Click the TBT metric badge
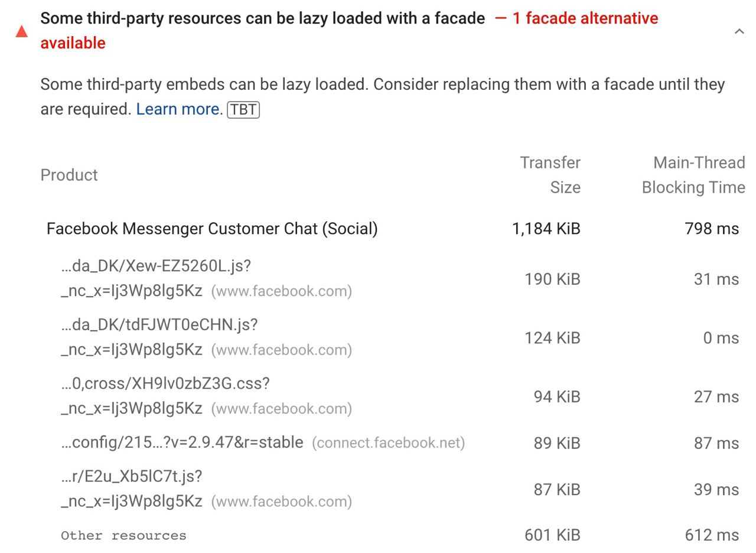Viewport: 756px width, 553px height. [x=243, y=110]
